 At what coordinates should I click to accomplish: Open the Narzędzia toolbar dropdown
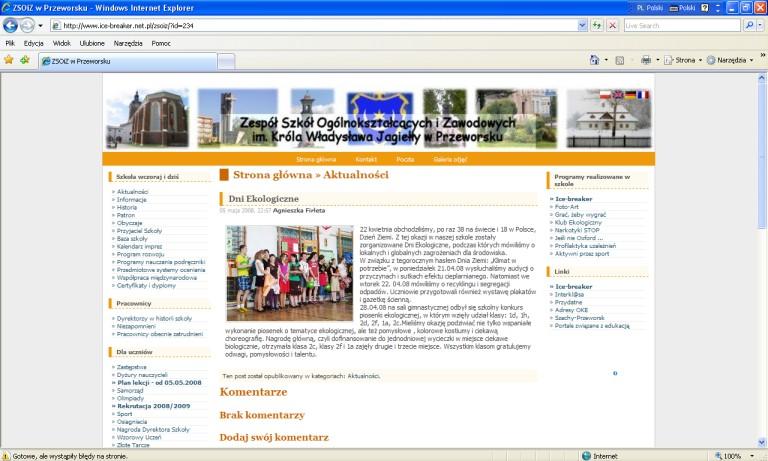point(730,60)
